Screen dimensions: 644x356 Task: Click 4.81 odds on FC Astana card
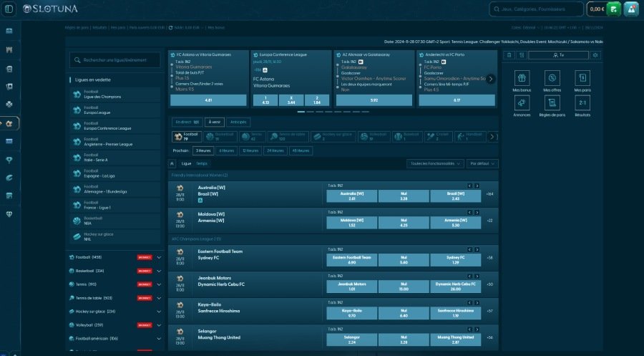coord(208,100)
